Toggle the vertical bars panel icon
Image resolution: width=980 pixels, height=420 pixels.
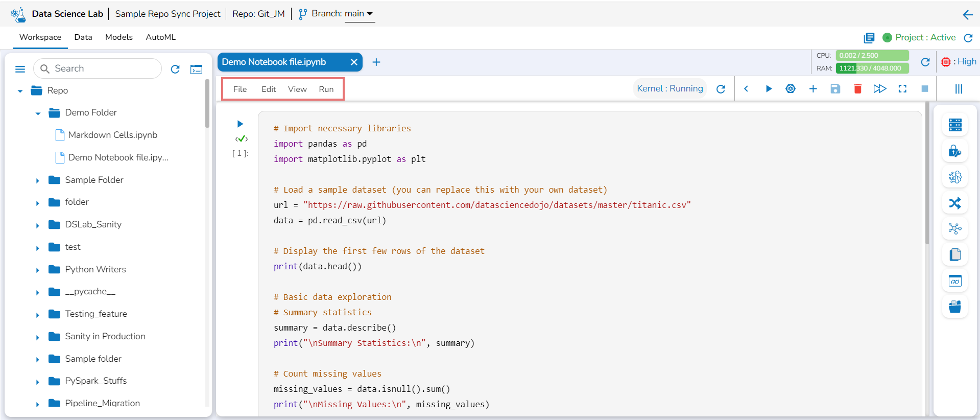click(x=959, y=89)
